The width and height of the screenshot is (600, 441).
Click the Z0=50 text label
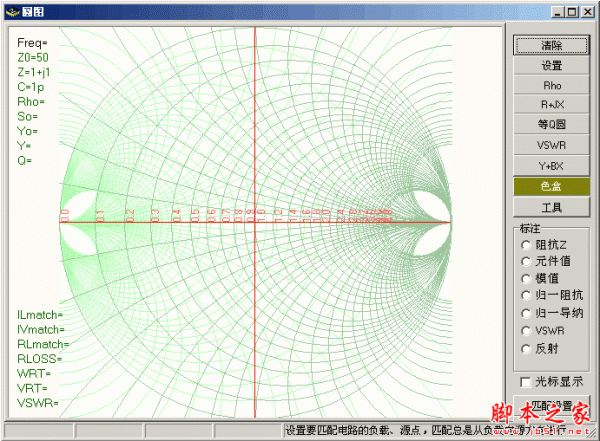click(33, 58)
